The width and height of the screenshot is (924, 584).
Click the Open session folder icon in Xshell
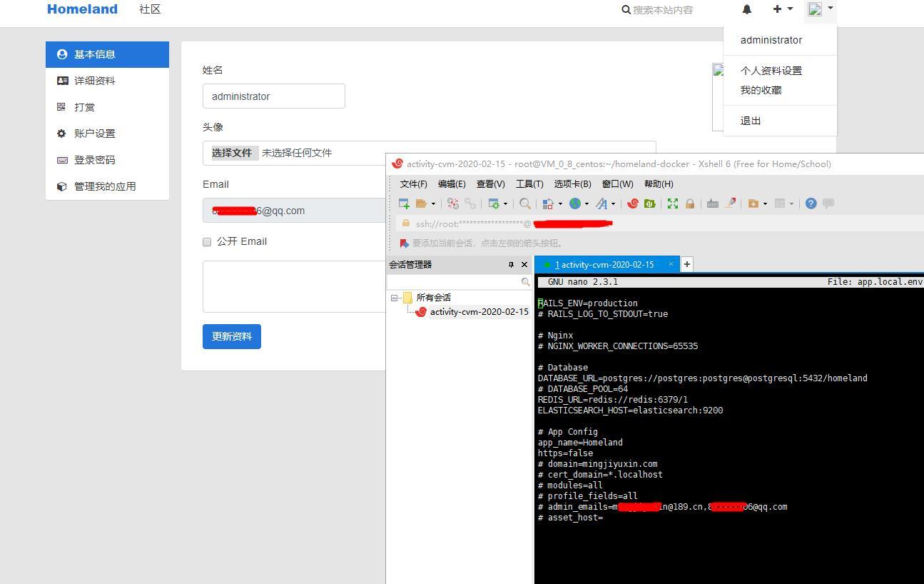click(x=421, y=203)
